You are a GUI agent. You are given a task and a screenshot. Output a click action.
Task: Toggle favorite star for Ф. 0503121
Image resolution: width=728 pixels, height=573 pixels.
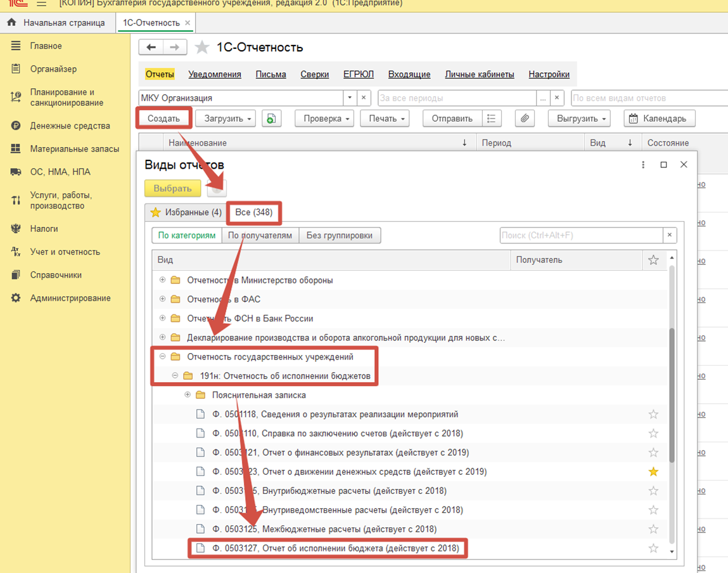(x=653, y=453)
